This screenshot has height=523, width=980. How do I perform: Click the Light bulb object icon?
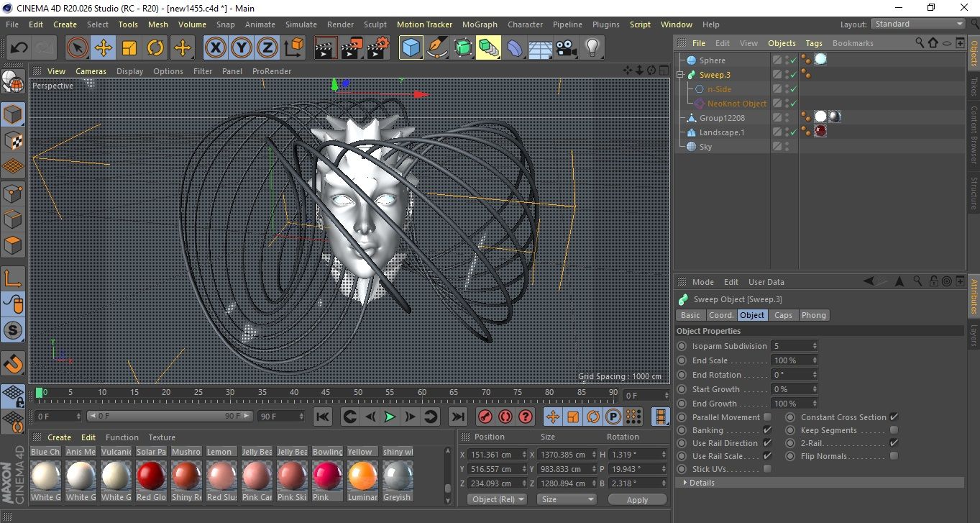click(592, 48)
